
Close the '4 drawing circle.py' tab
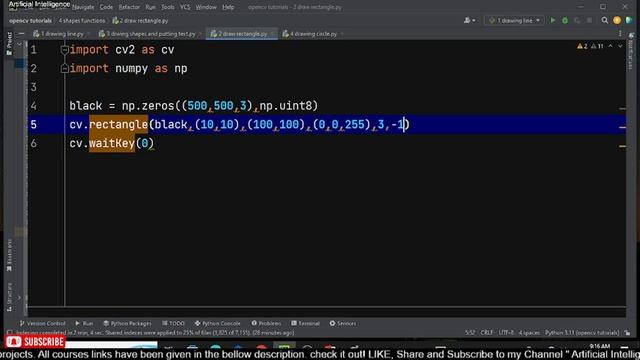click(342, 34)
